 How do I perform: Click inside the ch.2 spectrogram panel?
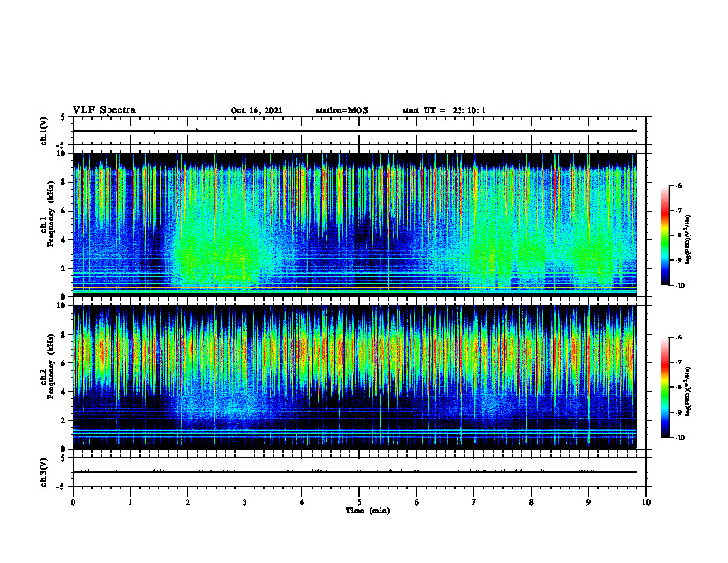pos(355,377)
